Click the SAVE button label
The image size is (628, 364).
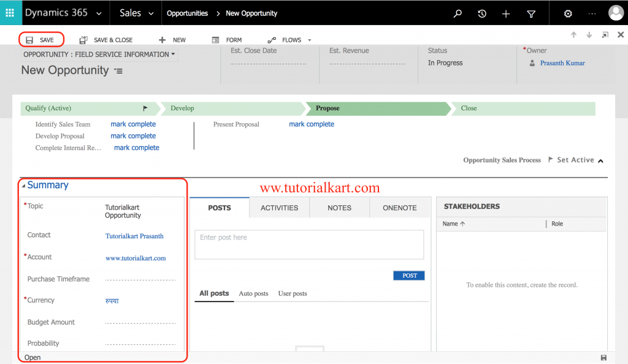[x=47, y=40]
